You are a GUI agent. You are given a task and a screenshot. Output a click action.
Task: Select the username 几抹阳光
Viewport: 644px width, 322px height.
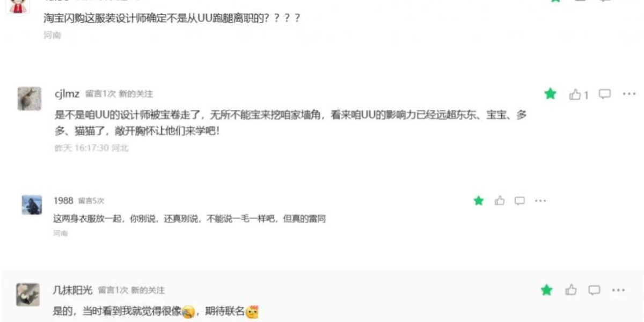73,290
